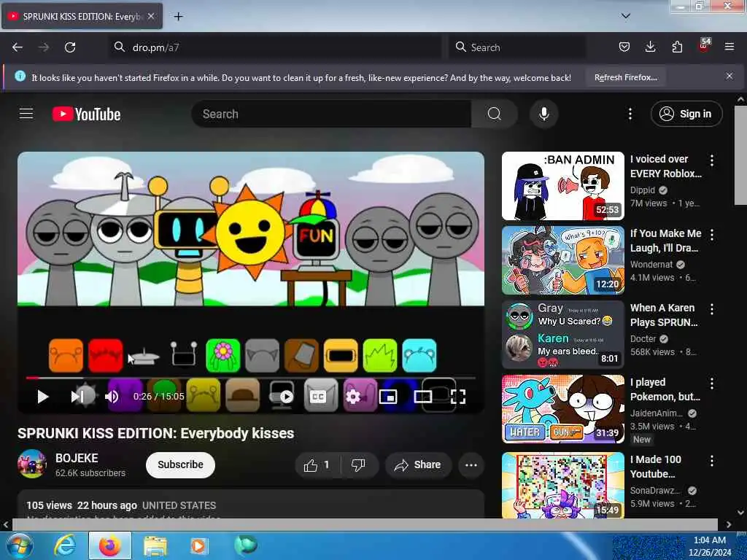Open Windows Media Player from taskbar
This screenshot has height=560, width=747.
tap(198, 545)
